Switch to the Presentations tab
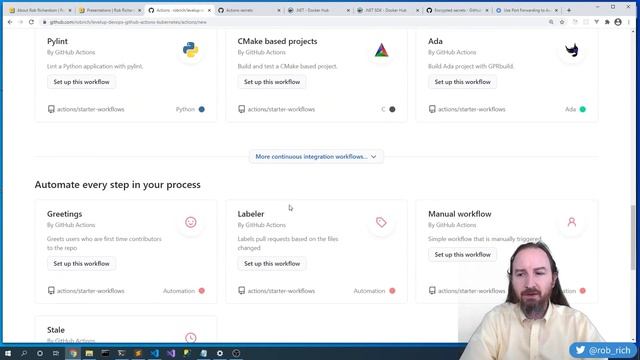The height and width of the screenshot is (360, 640). [x=109, y=10]
